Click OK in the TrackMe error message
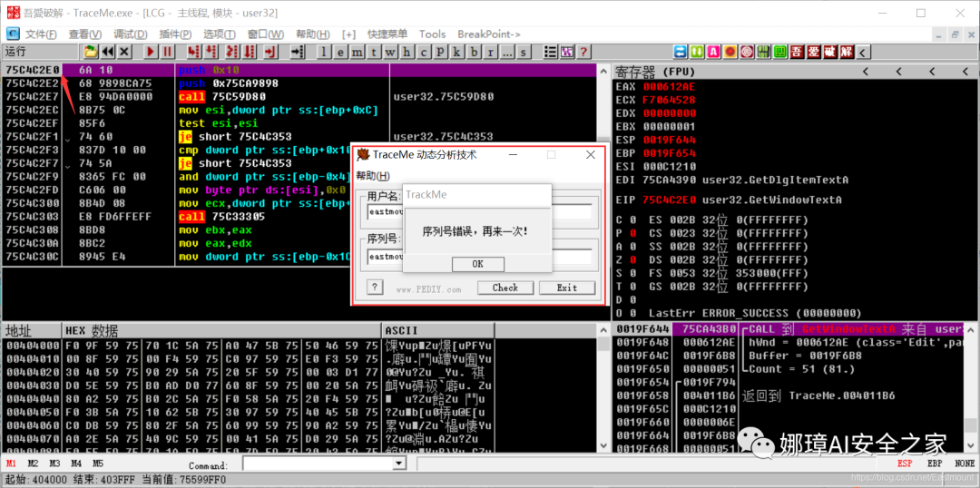The width and height of the screenshot is (980, 488). 477,264
